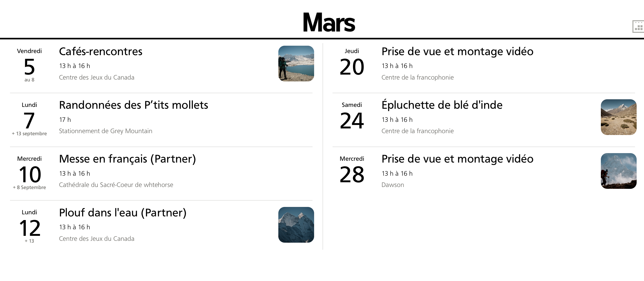Click Stationnement de Grey Mountain location
Screen dimensions: 644x281
[x=105, y=131]
